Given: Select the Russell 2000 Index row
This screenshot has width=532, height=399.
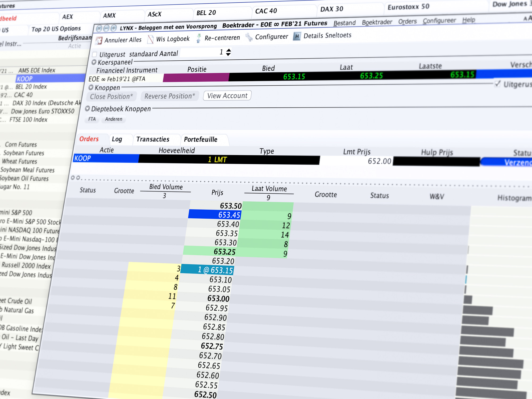Looking at the screenshot, I should tap(26, 265).
